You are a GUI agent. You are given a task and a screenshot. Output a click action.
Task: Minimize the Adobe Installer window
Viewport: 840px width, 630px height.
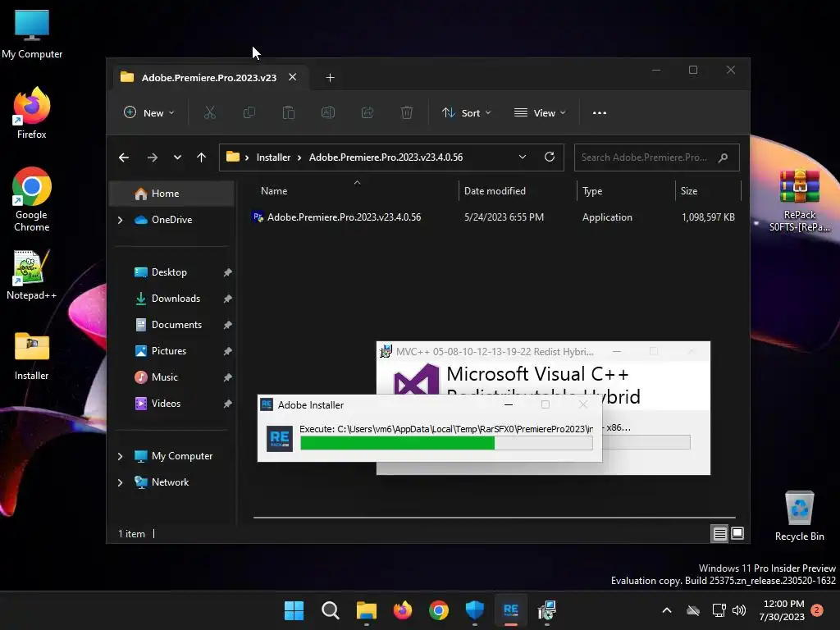point(509,405)
